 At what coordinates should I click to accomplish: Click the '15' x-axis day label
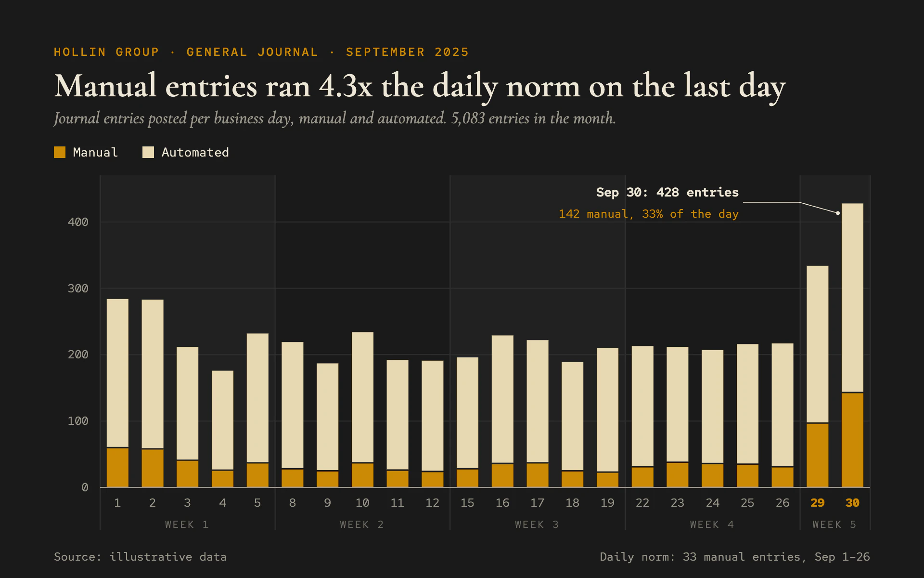click(467, 503)
